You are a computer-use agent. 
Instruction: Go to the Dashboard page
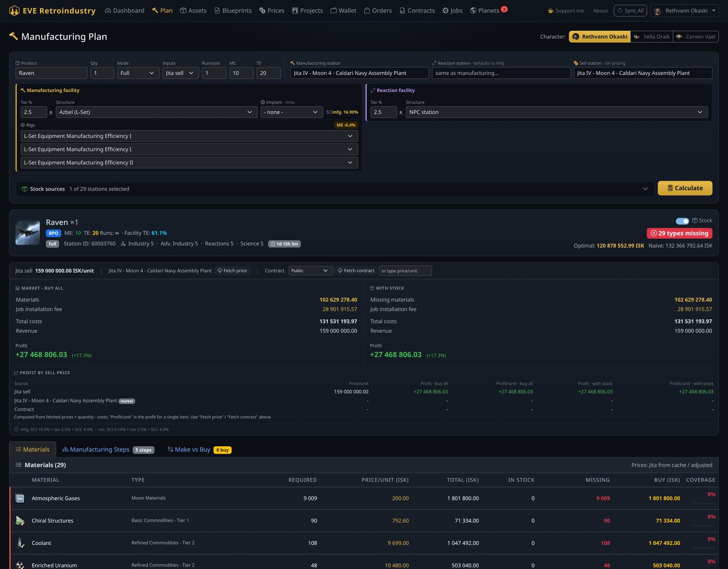pyautogui.click(x=125, y=10)
